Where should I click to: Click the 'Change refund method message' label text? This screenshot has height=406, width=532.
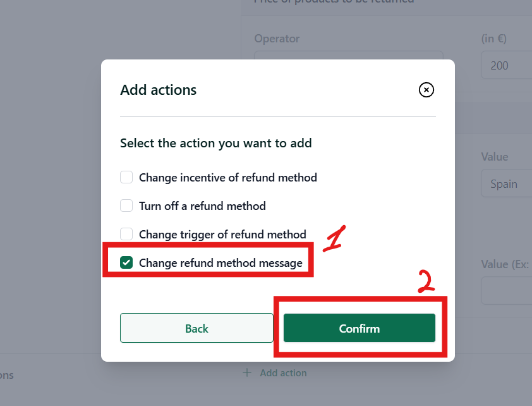tap(221, 263)
